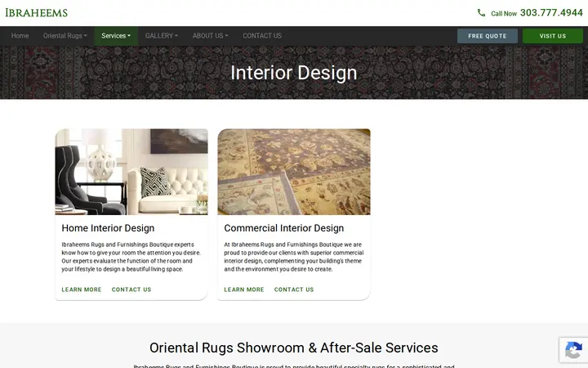Click the phone icon beside Call Now
This screenshot has width=588, height=368.
tap(481, 13)
